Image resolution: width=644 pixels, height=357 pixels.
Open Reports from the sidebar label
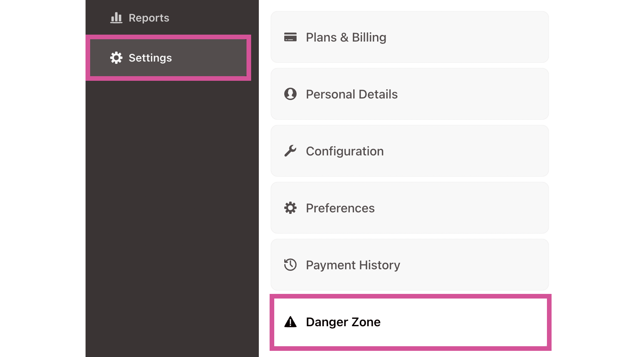(x=149, y=18)
